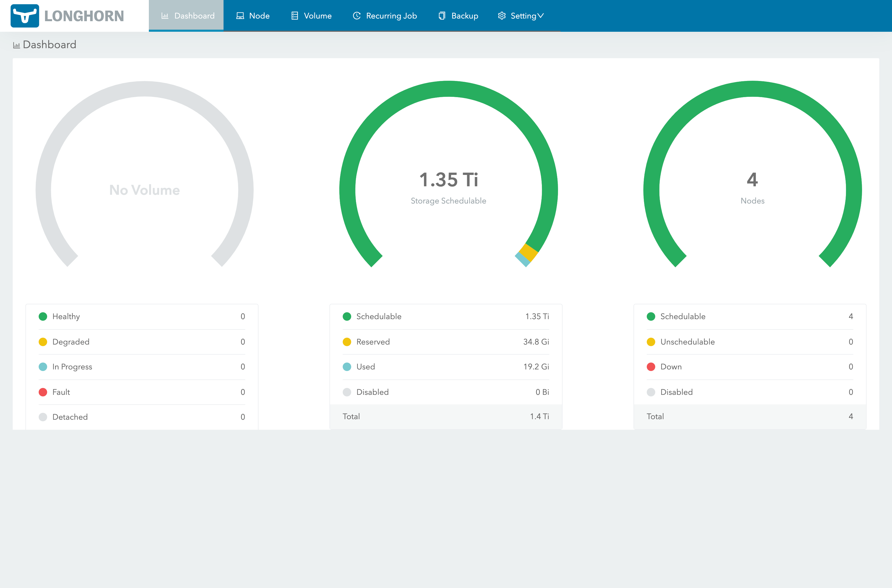
Task: Click the yellow Reserved legend dot
Action: [347, 342]
